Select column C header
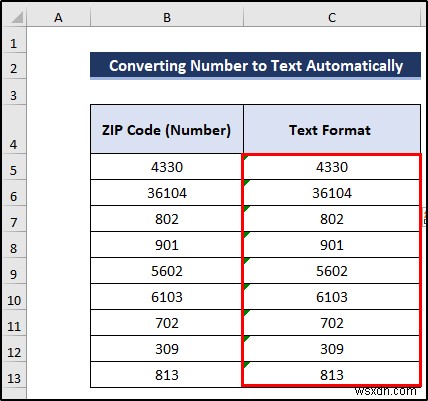Screen dimensions: 428x401 click(332, 17)
